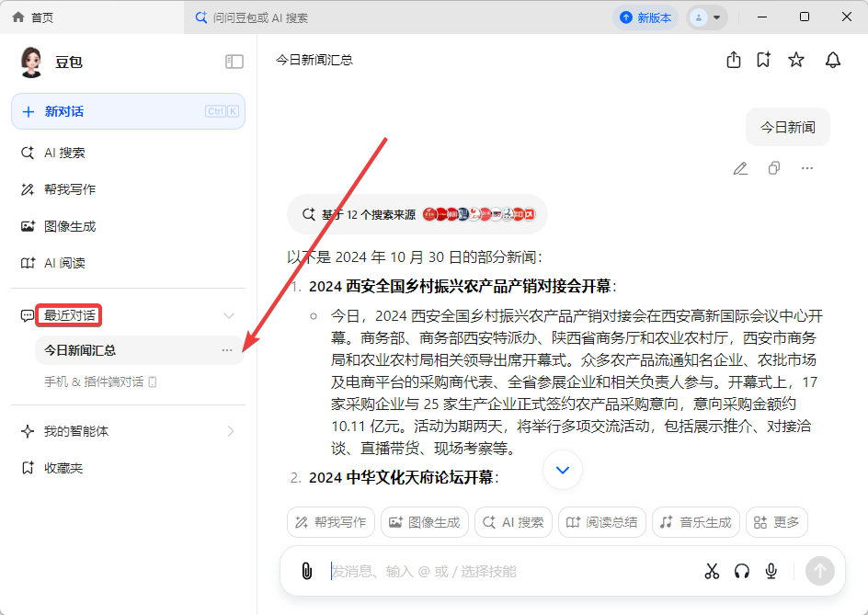The image size is (868, 615).
Task: Click the AI search icon in the top tab
Action: [x=201, y=17]
